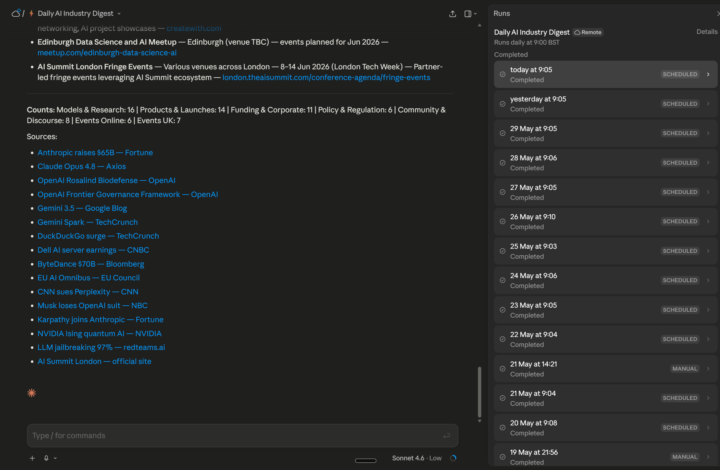Open 'OpenAI Rosalind Biodefense — OpenAI' source
This screenshot has height=470, width=720.
(106, 180)
